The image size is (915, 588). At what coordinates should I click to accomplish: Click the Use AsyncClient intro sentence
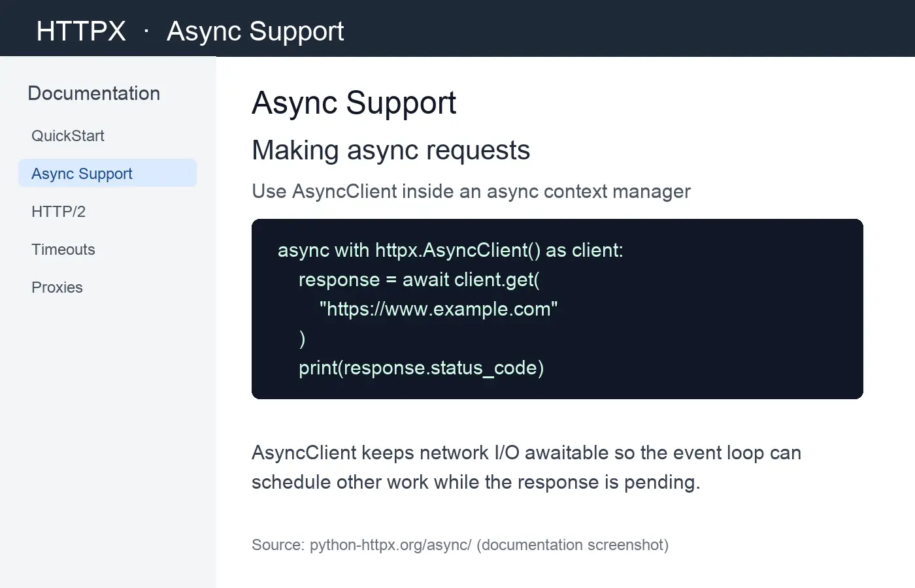tap(471, 191)
